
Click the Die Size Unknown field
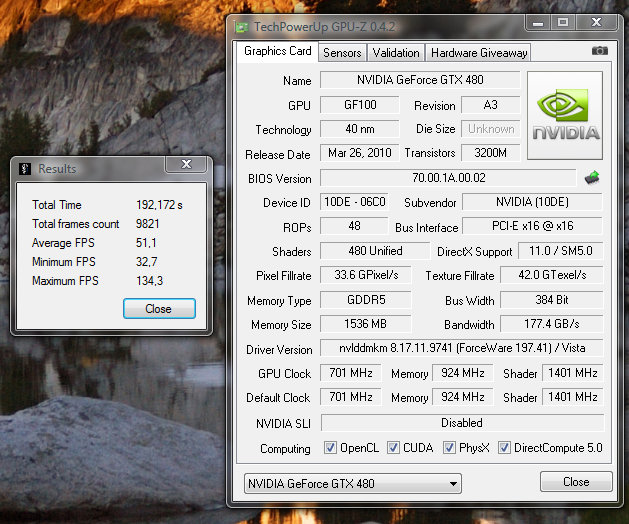point(491,129)
